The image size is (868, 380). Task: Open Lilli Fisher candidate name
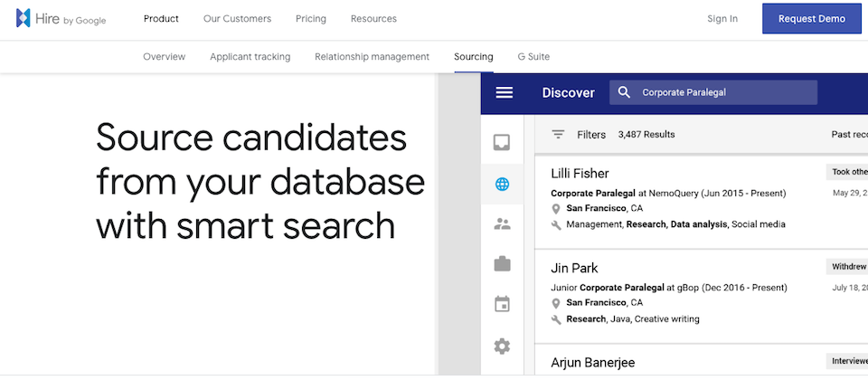click(x=580, y=174)
